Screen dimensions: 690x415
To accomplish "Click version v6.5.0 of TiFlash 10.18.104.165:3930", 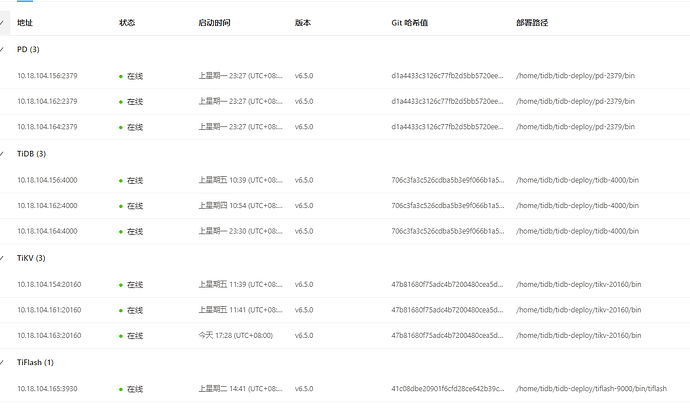I will pos(304,389).
